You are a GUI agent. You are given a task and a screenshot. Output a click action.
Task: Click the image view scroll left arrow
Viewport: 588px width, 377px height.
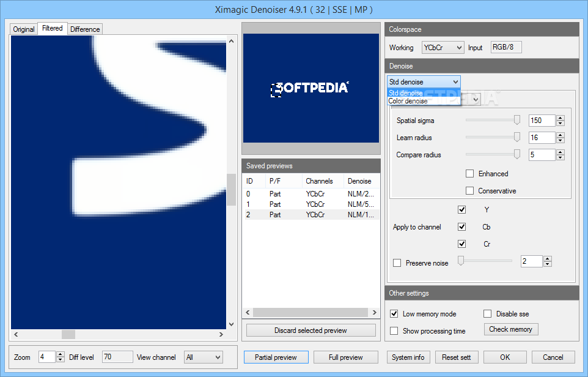coord(16,334)
